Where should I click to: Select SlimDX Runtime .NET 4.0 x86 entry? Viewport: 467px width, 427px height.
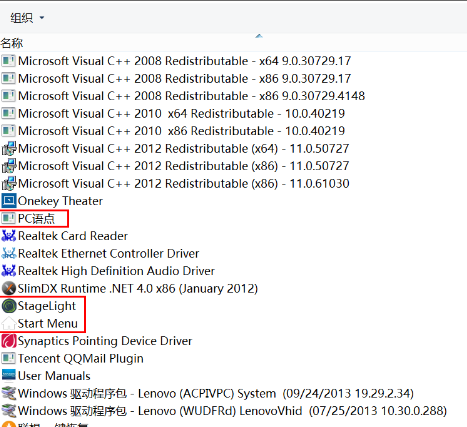point(138,289)
